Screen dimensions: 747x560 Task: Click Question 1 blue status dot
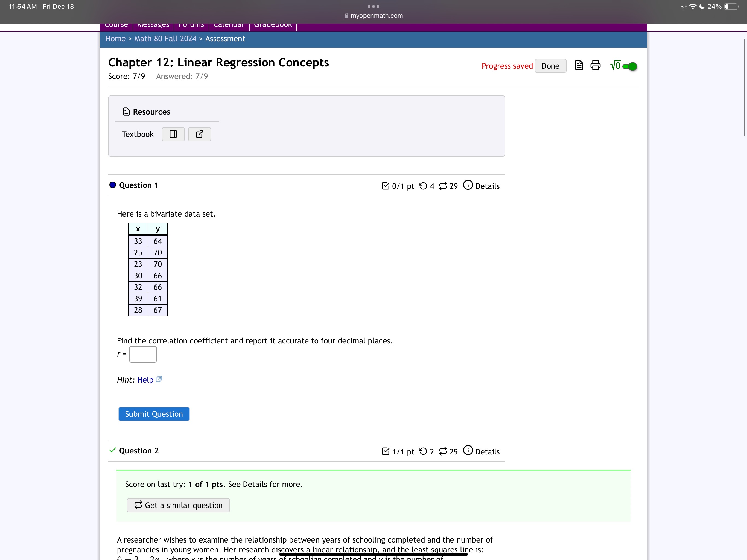[x=113, y=185]
